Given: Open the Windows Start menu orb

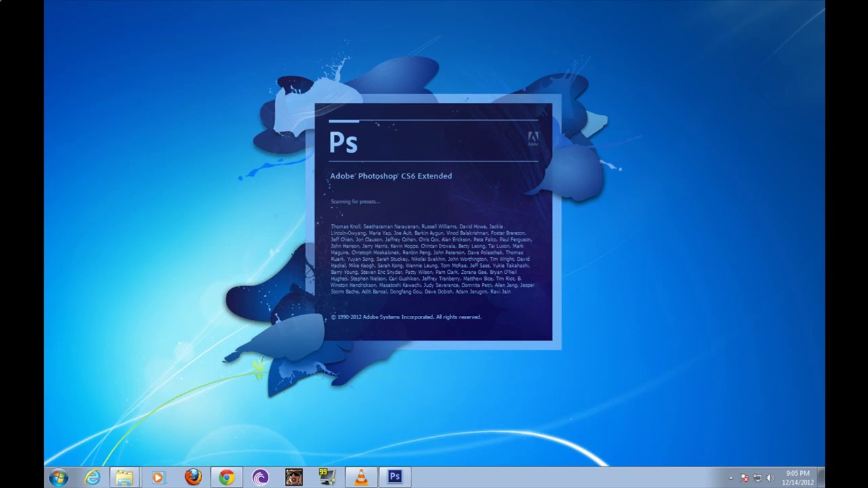Looking at the screenshot, I should point(58,477).
